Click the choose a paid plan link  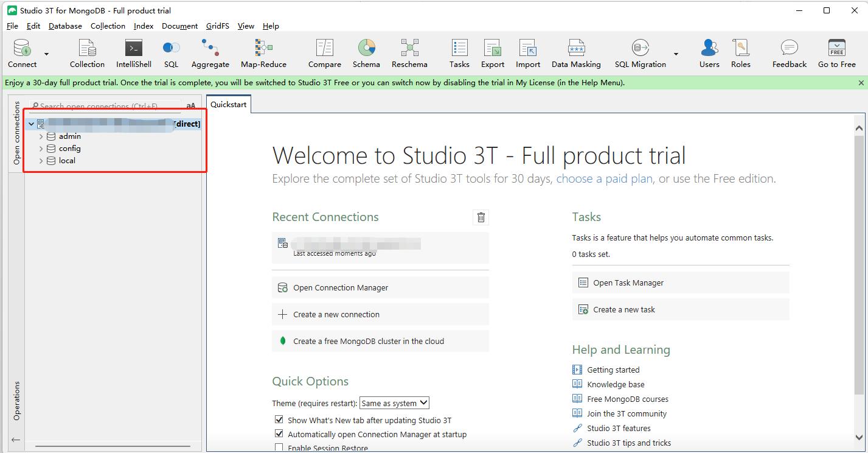point(604,179)
